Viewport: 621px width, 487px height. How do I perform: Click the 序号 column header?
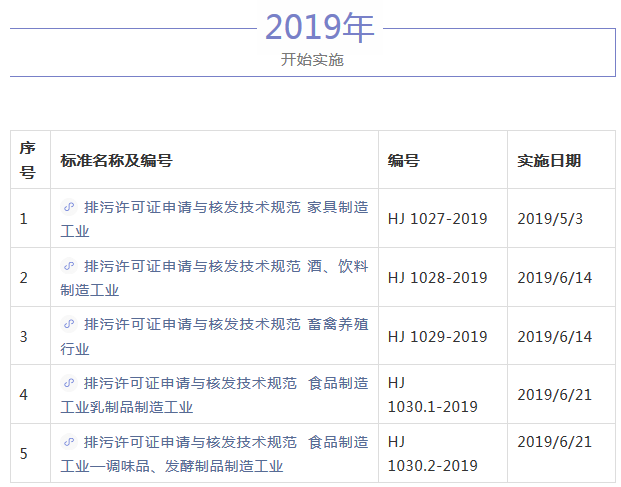pos(28,160)
